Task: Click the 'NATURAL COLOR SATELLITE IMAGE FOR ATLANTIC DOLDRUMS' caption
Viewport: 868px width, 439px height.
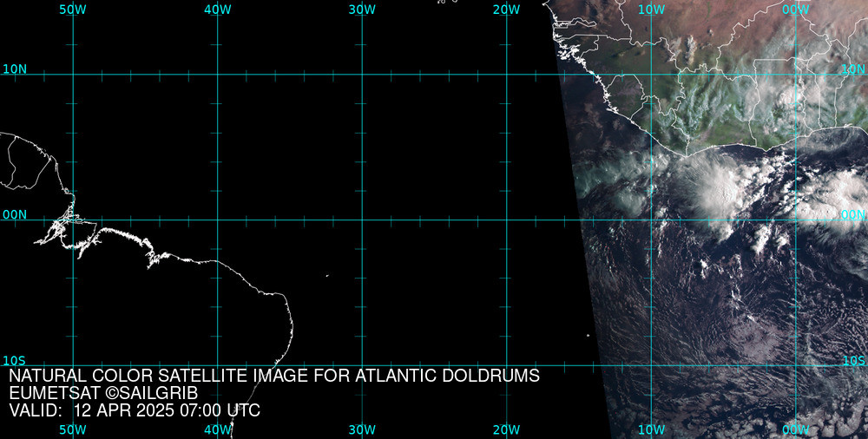Action: (x=274, y=376)
